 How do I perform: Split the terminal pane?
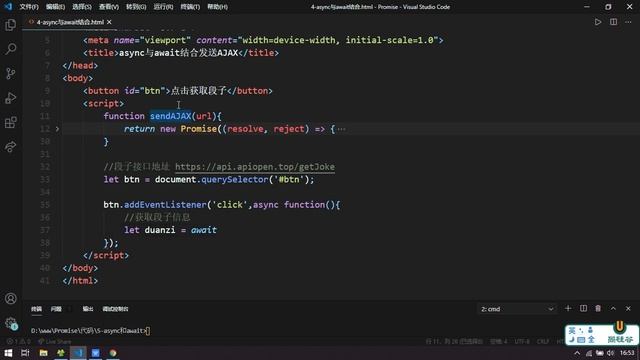583,309
